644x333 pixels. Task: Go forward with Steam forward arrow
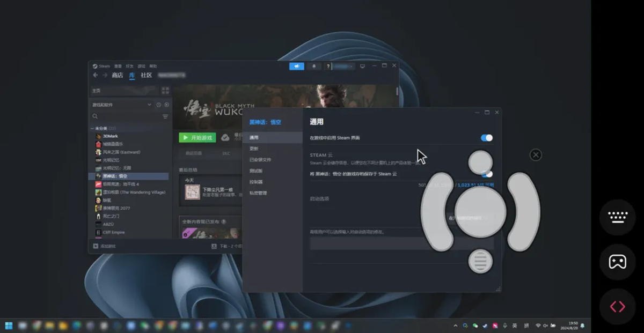tap(105, 75)
